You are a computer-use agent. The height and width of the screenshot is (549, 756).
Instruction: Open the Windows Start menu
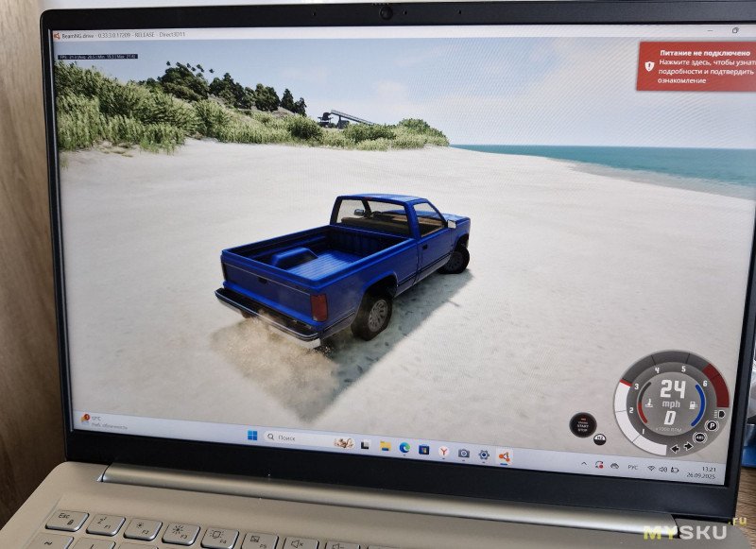tap(252, 435)
